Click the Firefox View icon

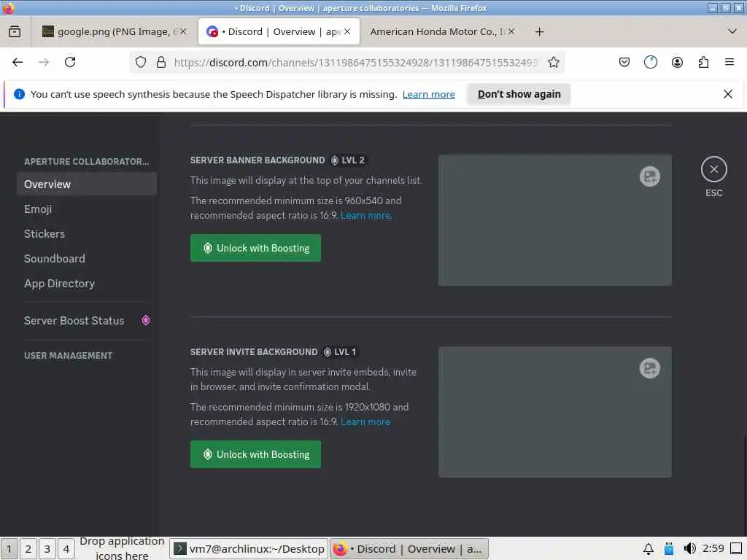(x=15, y=32)
